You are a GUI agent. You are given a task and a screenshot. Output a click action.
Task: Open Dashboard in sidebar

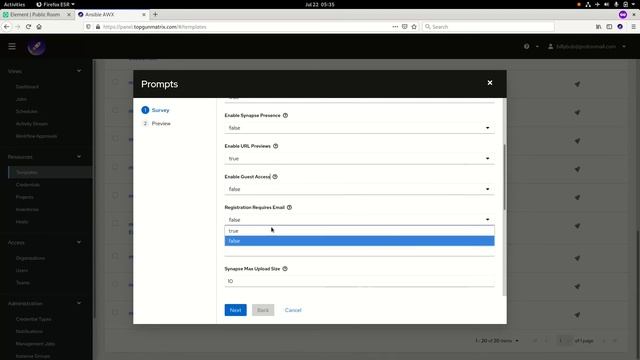pos(27,87)
